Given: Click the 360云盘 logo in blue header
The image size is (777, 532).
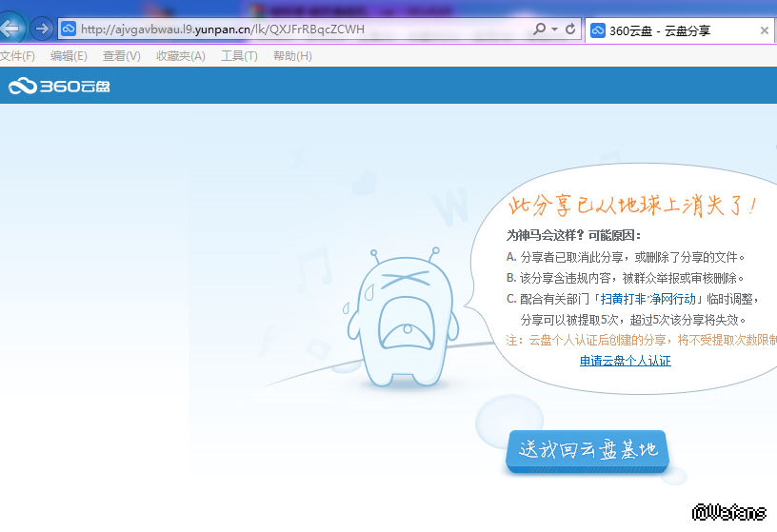Looking at the screenshot, I should (x=59, y=87).
